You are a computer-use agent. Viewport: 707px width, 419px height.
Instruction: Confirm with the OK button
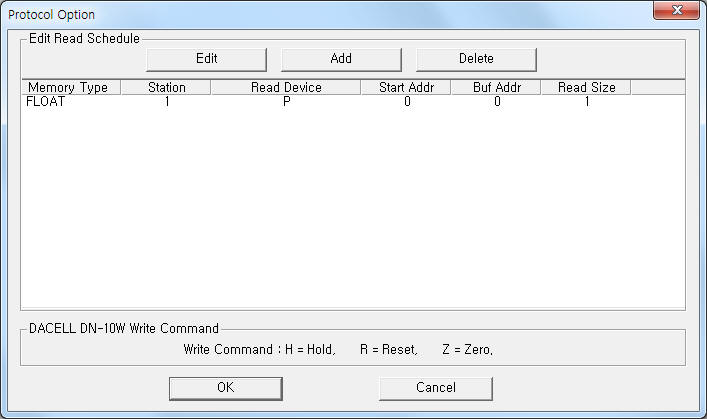click(226, 388)
